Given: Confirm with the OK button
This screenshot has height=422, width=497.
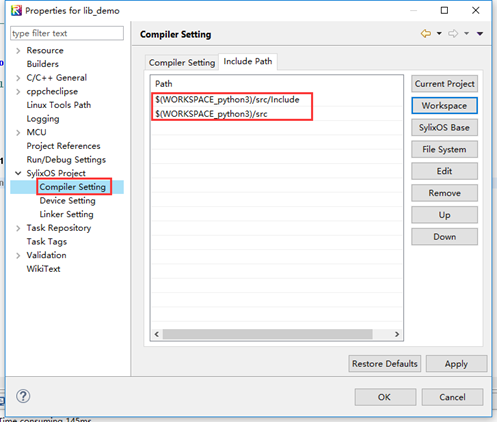Looking at the screenshot, I should click(x=385, y=397).
